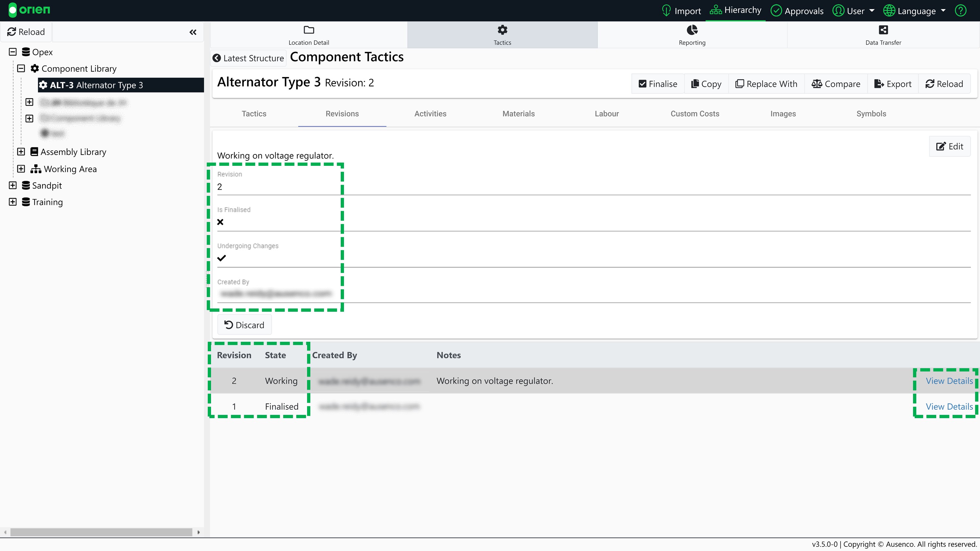Open Data Transfer share icon section
980x551 pixels.
(883, 35)
